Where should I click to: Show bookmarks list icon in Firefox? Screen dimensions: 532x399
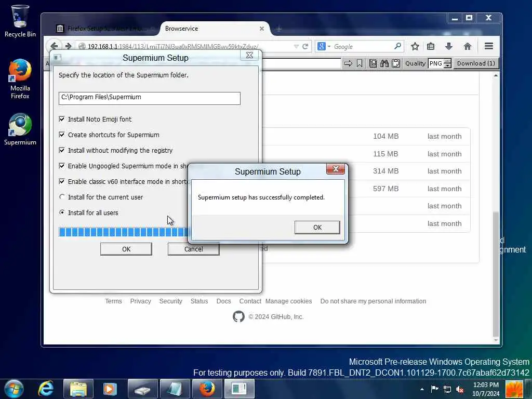(x=431, y=46)
